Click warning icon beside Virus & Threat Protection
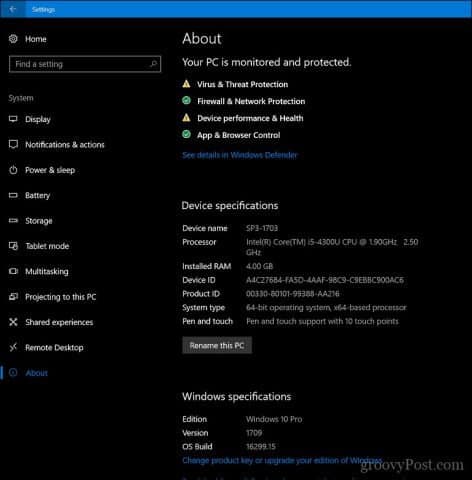The height and width of the screenshot is (480, 472). coord(186,84)
